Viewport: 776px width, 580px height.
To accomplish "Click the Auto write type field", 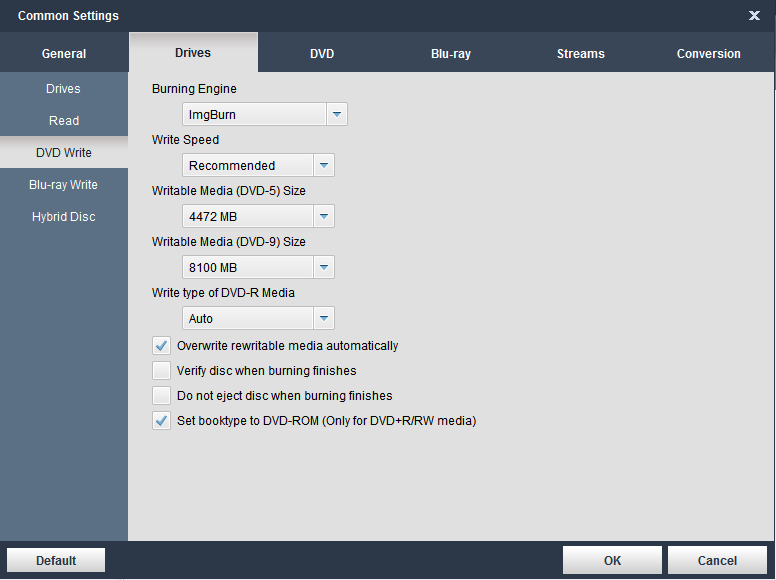I will (x=247, y=318).
